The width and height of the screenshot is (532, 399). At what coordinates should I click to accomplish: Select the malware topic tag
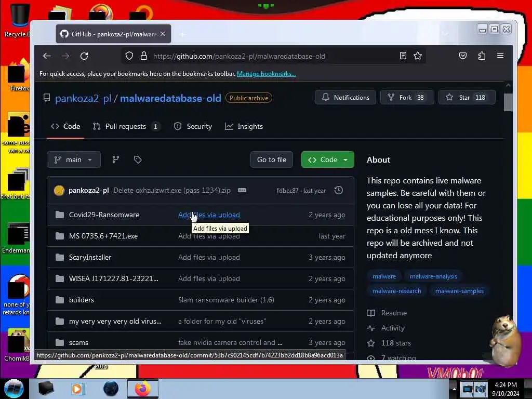384,276
